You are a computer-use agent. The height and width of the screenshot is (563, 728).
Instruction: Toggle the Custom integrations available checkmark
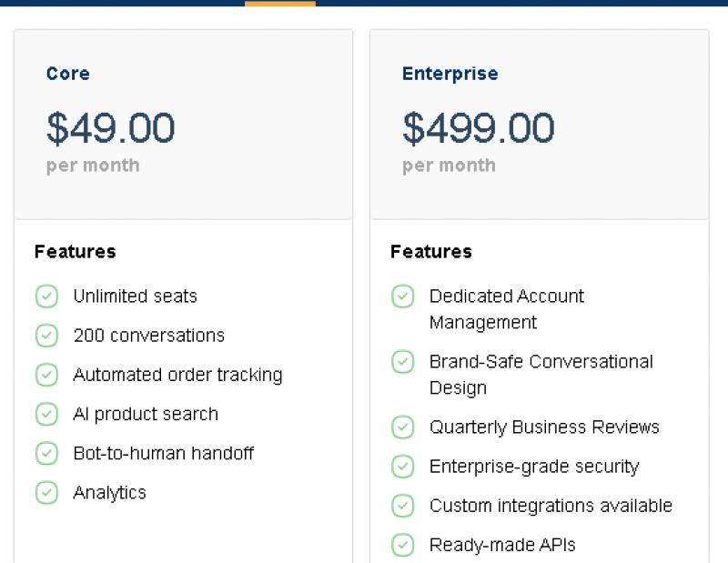(402, 506)
